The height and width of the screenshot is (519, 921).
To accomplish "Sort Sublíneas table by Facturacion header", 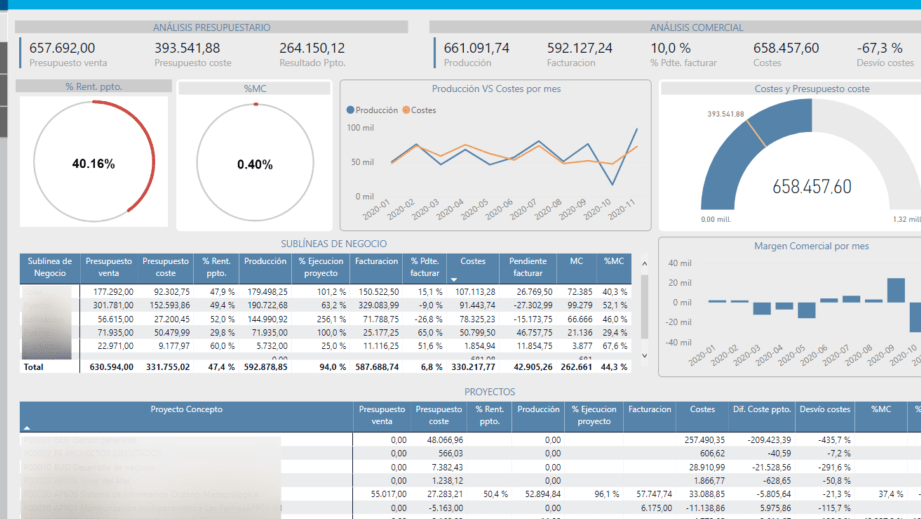I will [376, 261].
